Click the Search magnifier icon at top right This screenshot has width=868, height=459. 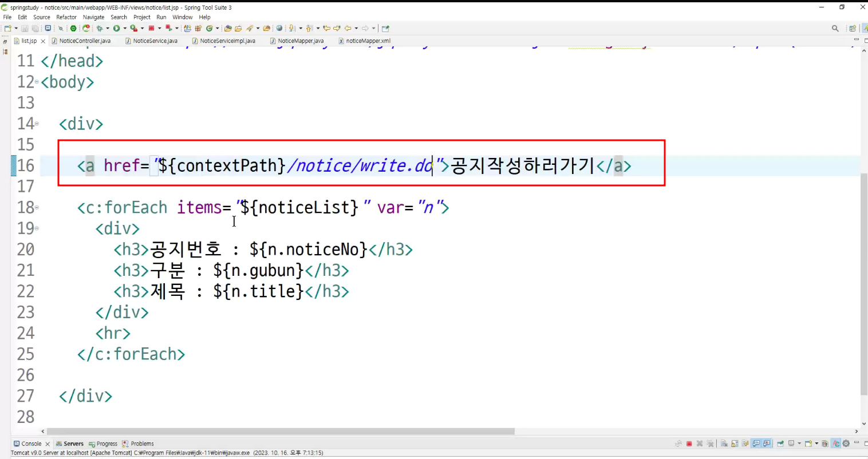click(x=835, y=28)
